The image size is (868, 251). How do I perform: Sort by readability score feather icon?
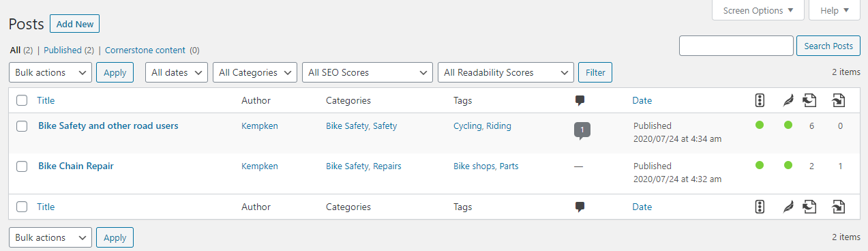click(x=788, y=100)
